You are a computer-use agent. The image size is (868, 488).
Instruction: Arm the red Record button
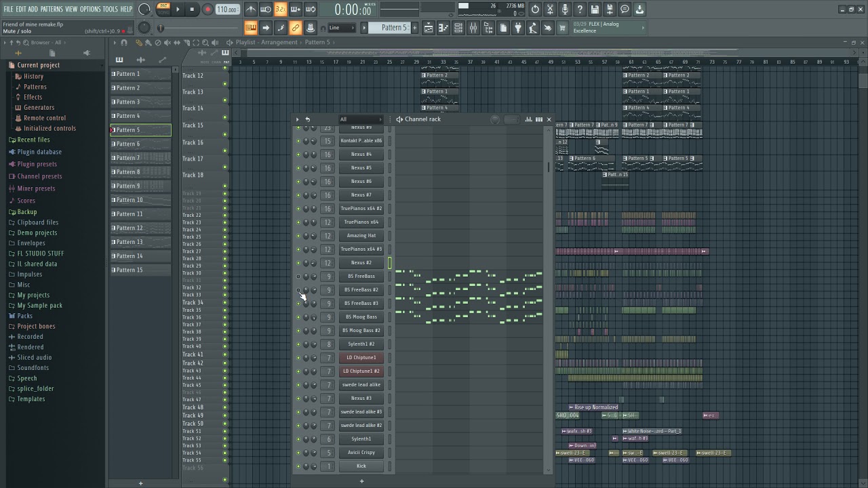pyautogui.click(x=208, y=9)
